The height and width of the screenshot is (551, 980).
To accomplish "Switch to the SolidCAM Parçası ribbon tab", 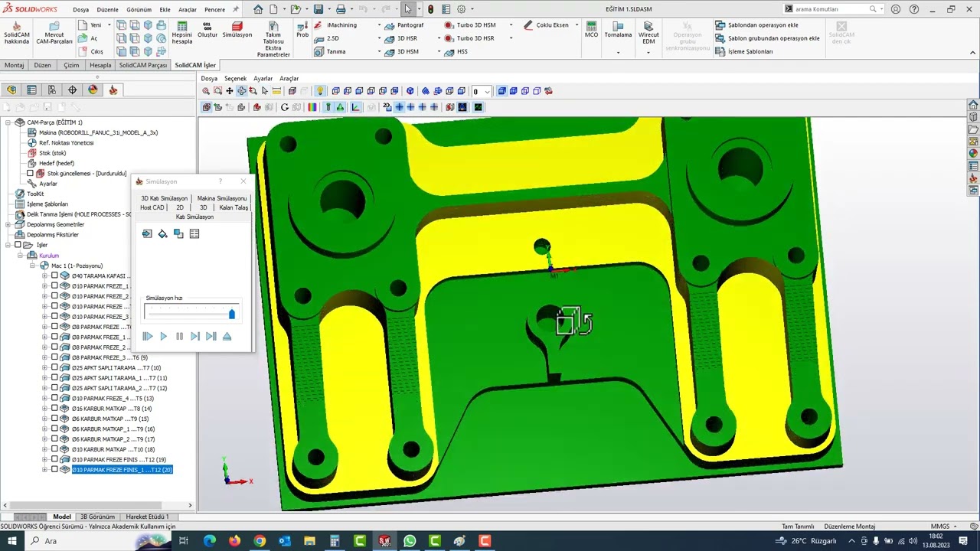I will coord(142,65).
